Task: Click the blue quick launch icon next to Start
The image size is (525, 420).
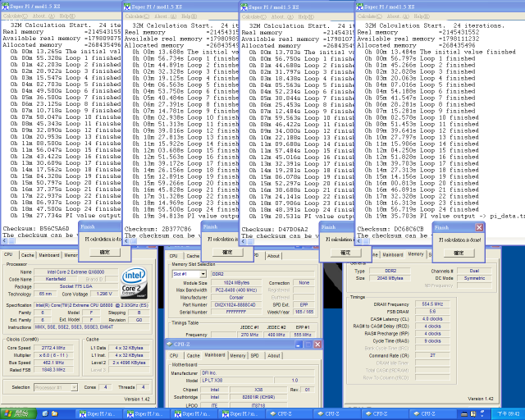Action: (x=45, y=414)
